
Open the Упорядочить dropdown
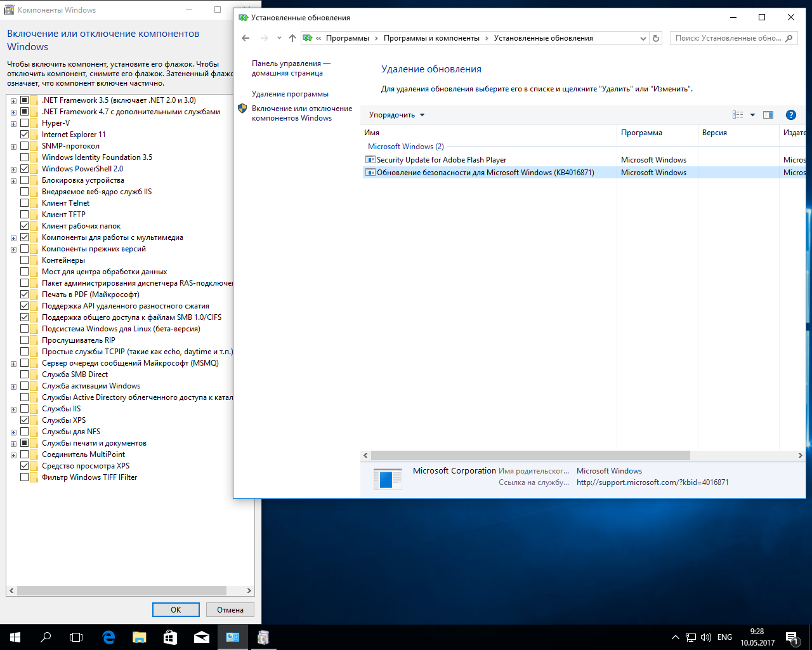pyautogui.click(x=396, y=115)
